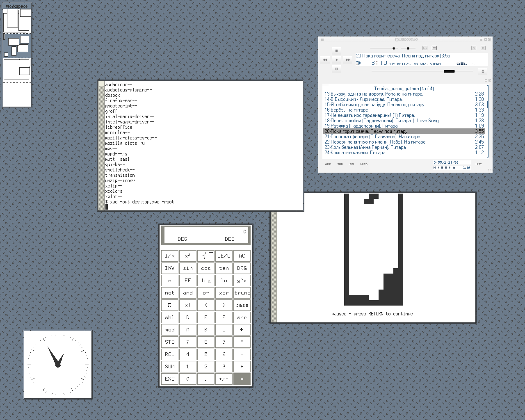525x420 pixels.
Task: Open the playlist SEL menu
Action: pyautogui.click(x=352, y=164)
